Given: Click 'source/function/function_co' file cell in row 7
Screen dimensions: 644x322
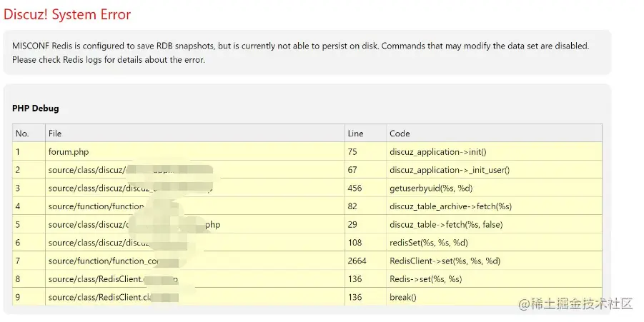Looking at the screenshot, I should pos(195,261).
